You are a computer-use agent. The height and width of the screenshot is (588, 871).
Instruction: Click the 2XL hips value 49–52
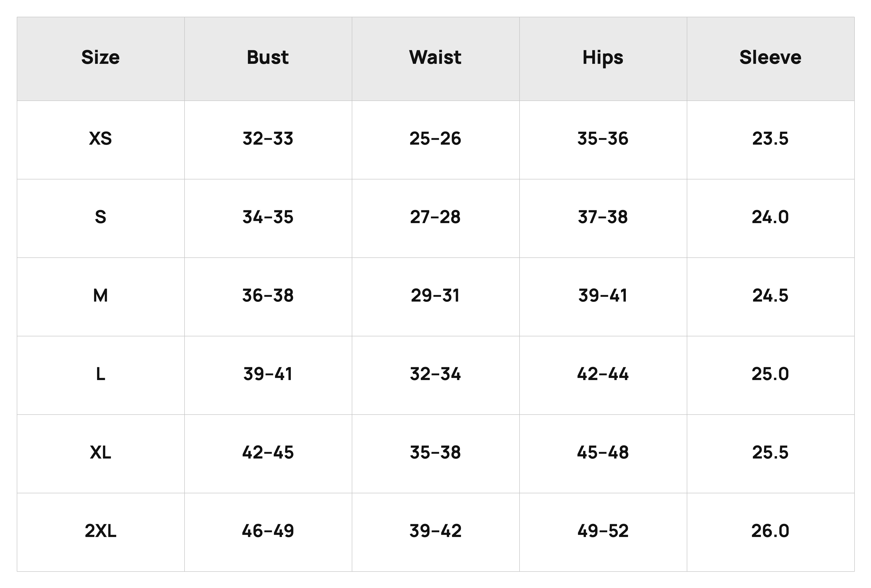coord(603,531)
